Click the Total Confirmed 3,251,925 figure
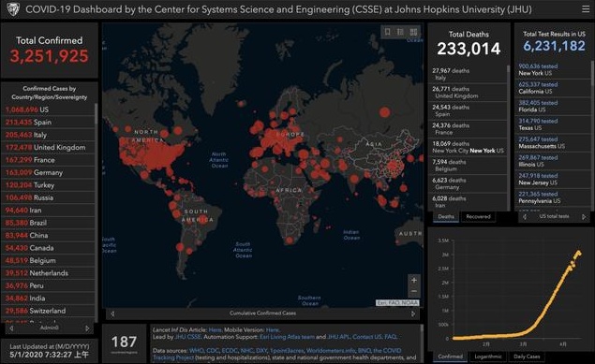 click(50, 56)
